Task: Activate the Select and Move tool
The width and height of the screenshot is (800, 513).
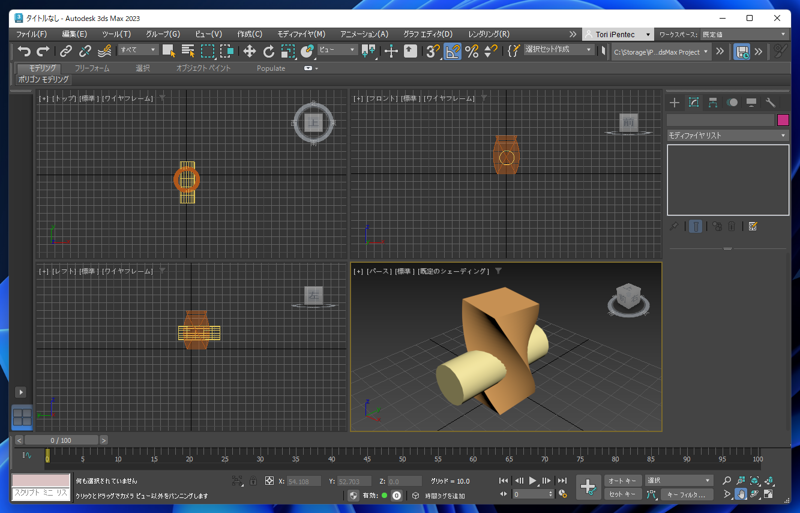Action: (x=249, y=51)
